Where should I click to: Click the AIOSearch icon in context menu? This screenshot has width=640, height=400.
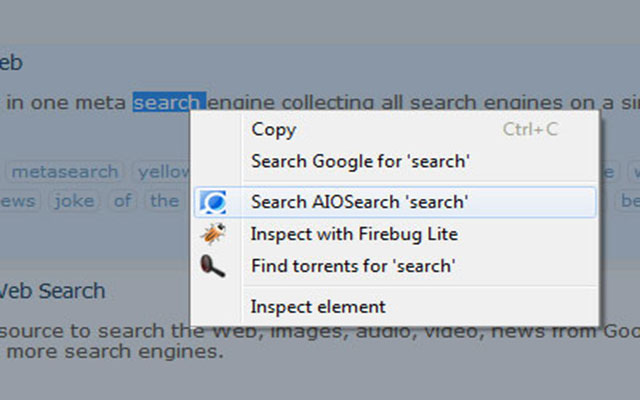(213, 203)
